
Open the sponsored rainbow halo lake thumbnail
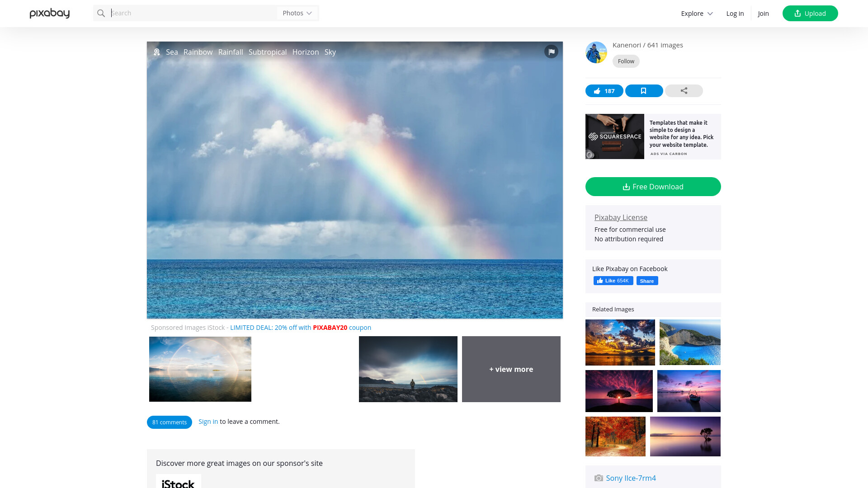point(200,369)
